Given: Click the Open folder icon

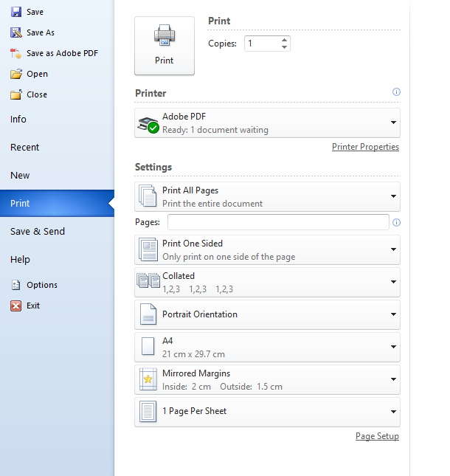Looking at the screenshot, I should 16,74.
